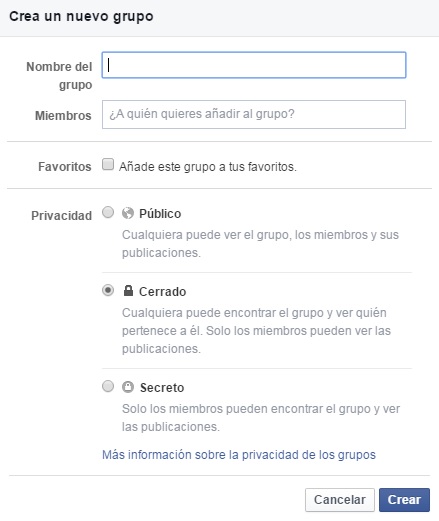The width and height of the screenshot is (439, 521).
Task: Click the Cancelar button
Action: point(340,500)
